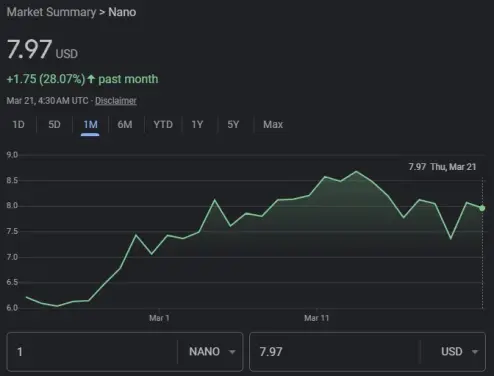Switch chart to 1Y range

click(197, 125)
